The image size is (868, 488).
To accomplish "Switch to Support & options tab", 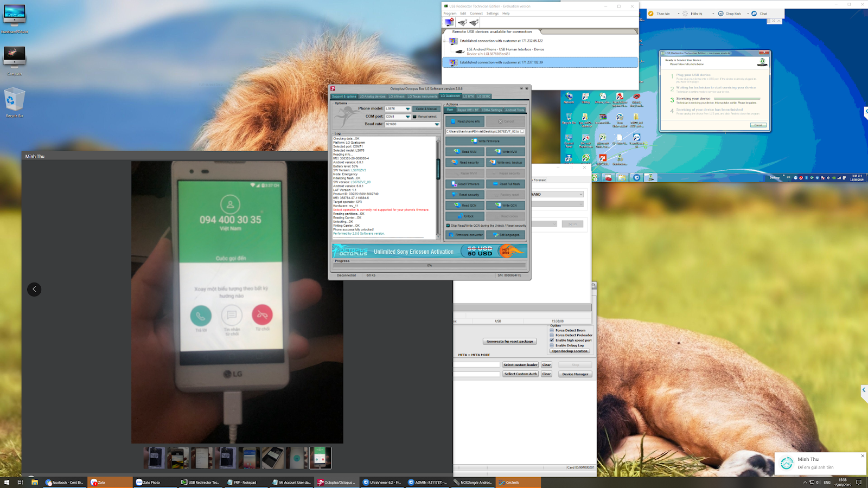I will pos(344,97).
